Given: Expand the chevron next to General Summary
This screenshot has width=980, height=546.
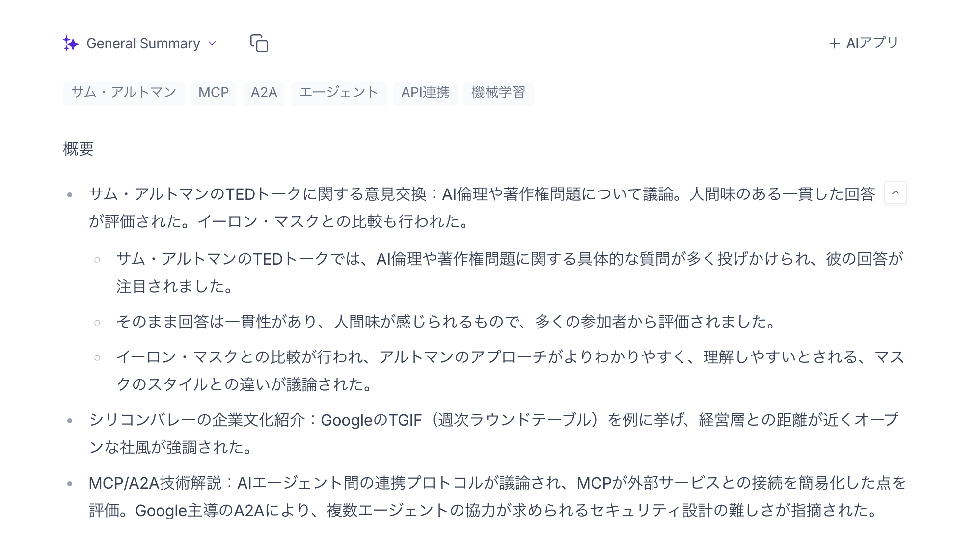Looking at the screenshot, I should 212,45.
